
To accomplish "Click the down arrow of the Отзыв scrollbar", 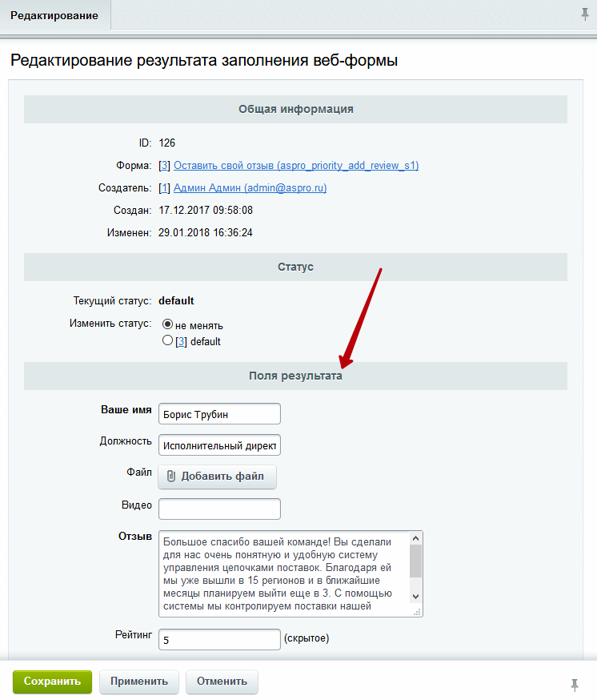I will (x=415, y=597).
